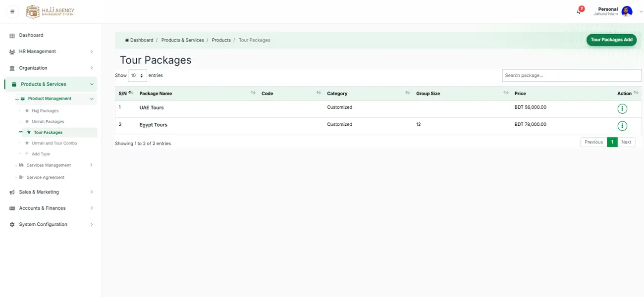This screenshot has width=644, height=297.
Task: Click the Search package input field
Action: click(572, 75)
